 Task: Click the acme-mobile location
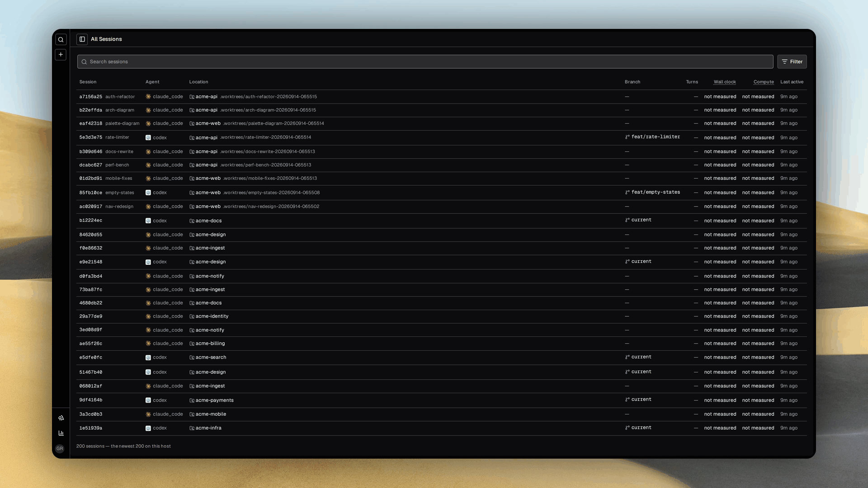[x=211, y=414]
